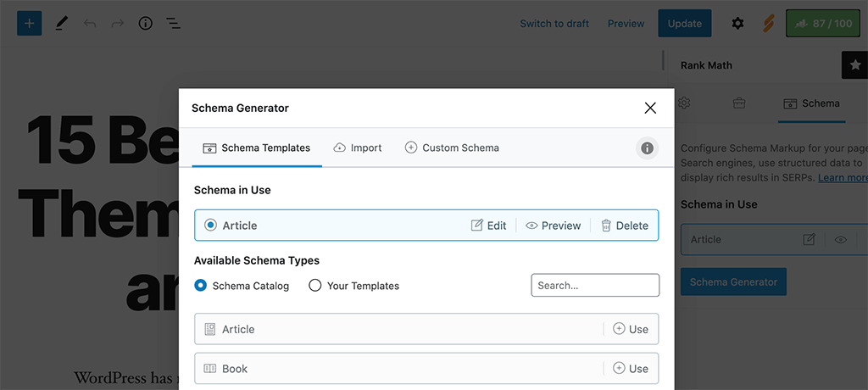868x390 pixels.
Task: Open the list view outline icon
Action: pos(173,23)
